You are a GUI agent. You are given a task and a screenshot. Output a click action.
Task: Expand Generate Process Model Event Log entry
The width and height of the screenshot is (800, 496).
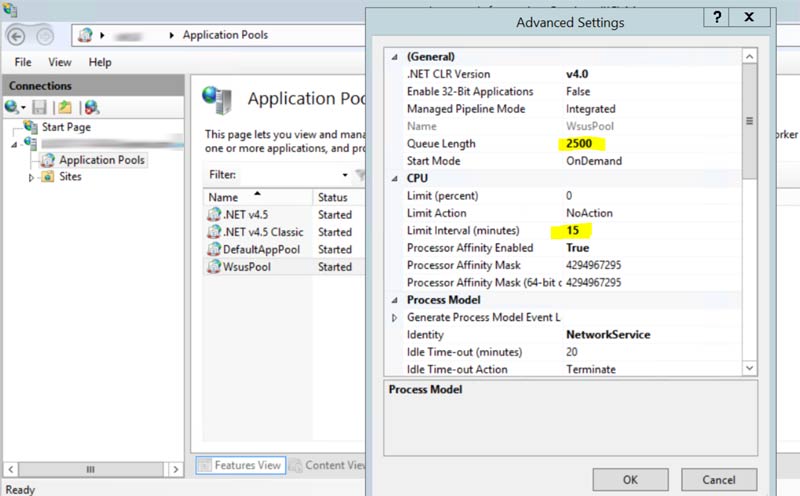pyautogui.click(x=394, y=317)
